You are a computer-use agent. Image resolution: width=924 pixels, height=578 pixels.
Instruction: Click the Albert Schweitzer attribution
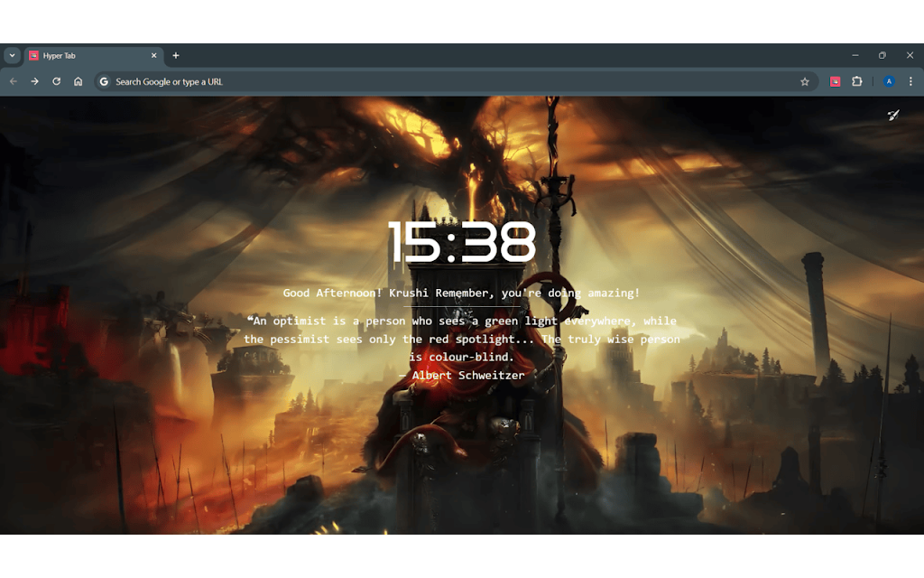(x=461, y=375)
